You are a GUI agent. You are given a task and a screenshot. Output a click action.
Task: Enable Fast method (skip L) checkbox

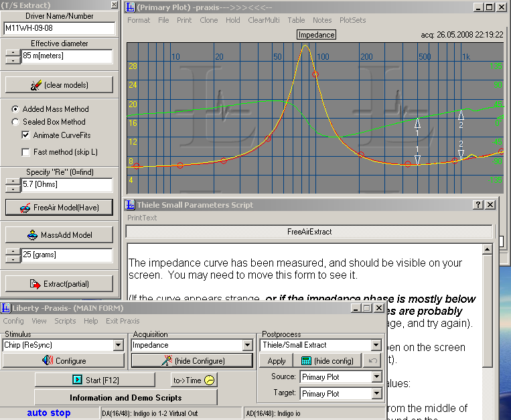26,152
